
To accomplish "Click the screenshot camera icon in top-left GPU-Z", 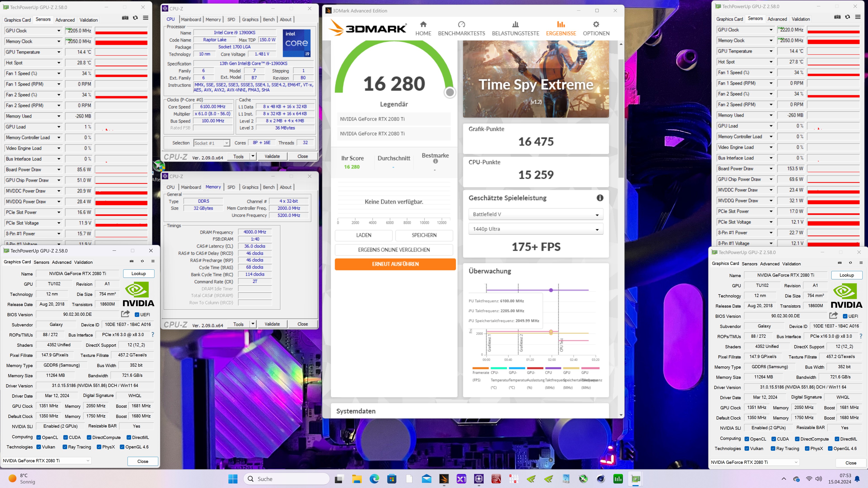I will (125, 18).
